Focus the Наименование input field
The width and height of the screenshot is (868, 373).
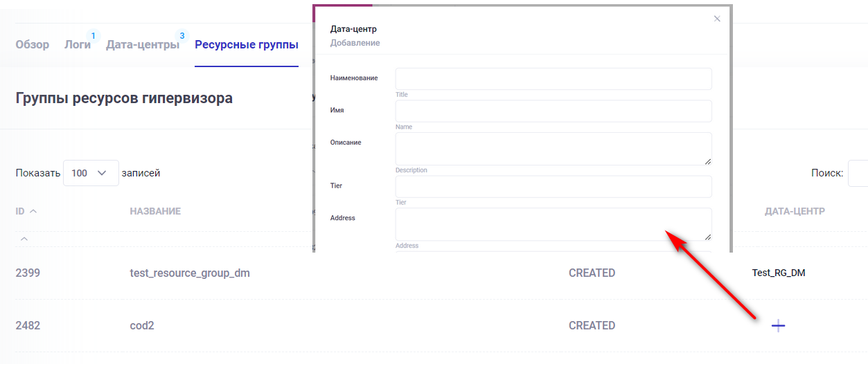(x=553, y=79)
